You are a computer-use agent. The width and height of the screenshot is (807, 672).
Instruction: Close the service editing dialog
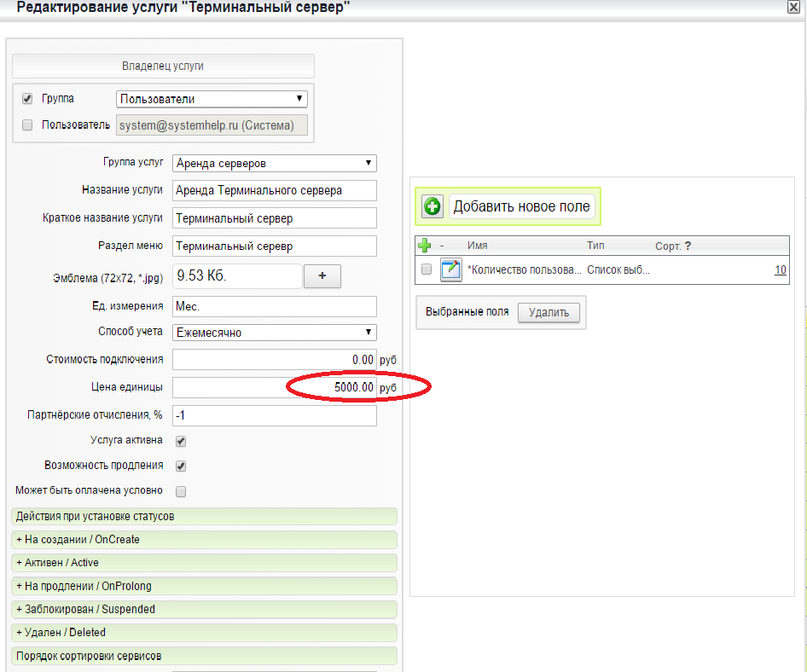click(792, 7)
